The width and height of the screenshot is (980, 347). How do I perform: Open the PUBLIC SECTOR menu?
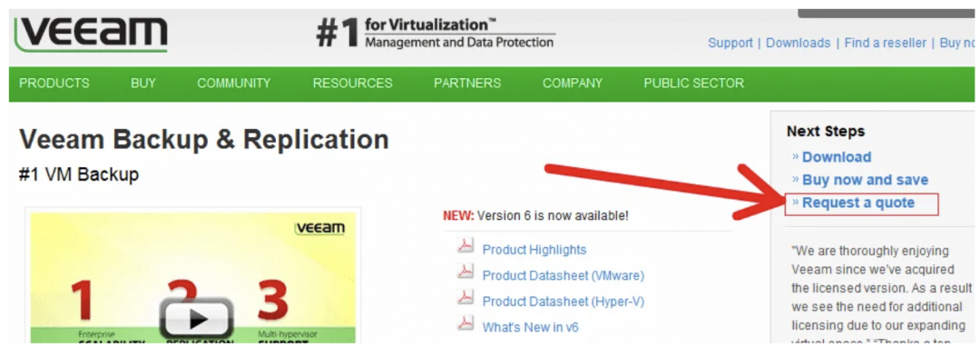pos(694,84)
